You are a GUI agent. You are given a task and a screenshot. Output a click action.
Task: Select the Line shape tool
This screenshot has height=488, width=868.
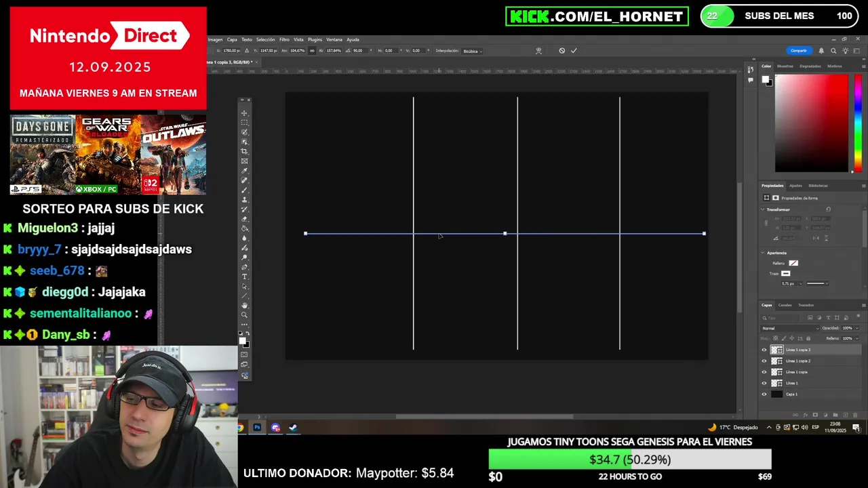pos(244,296)
